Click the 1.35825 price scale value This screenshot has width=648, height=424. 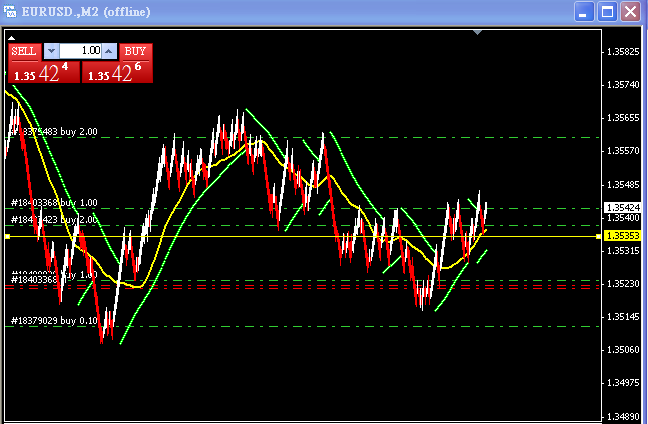(x=623, y=52)
